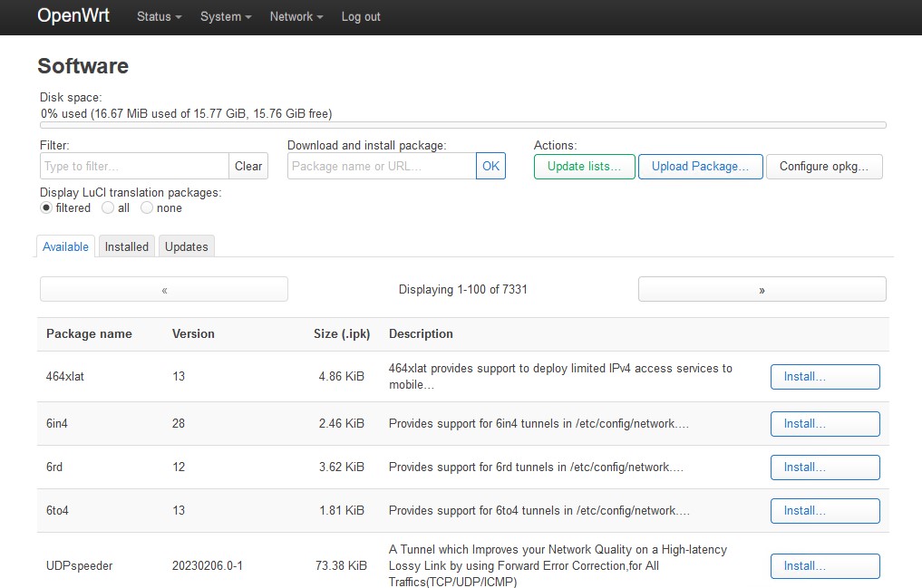
Task: Click the OpenWrt brand logo
Action: (73, 16)
